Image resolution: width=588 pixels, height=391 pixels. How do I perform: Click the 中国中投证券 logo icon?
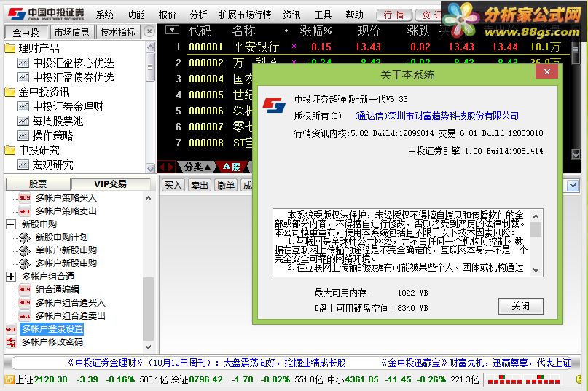(17, 14)
